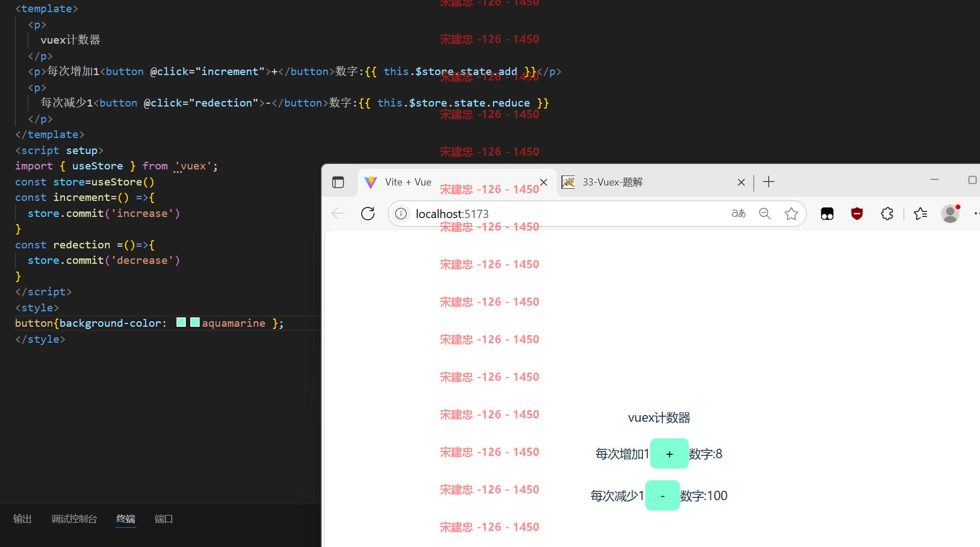Minimize the browser window
The width and height of the screenshot is (980, 547).
click(934, 179)
